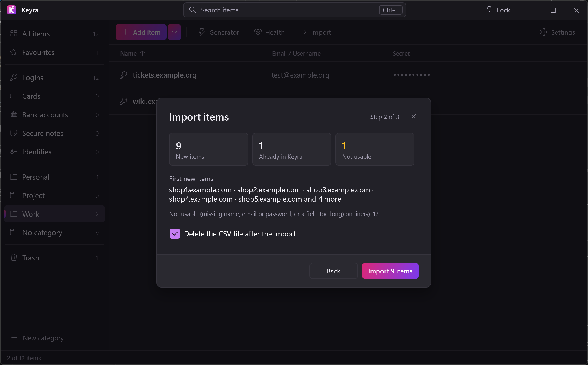Sort by the Name column header
The width and height of the screenshot is (588, 365).
click(x=133, y=53)
